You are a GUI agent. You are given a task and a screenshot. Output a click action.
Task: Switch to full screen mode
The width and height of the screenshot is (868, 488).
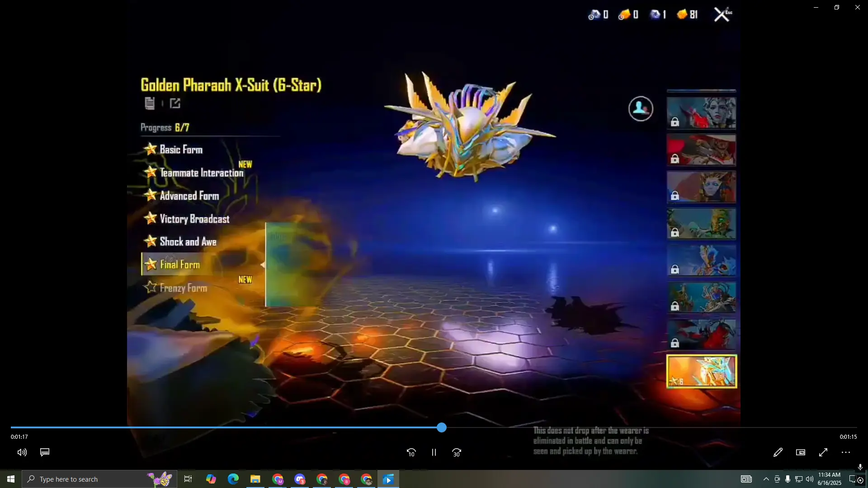823,452
